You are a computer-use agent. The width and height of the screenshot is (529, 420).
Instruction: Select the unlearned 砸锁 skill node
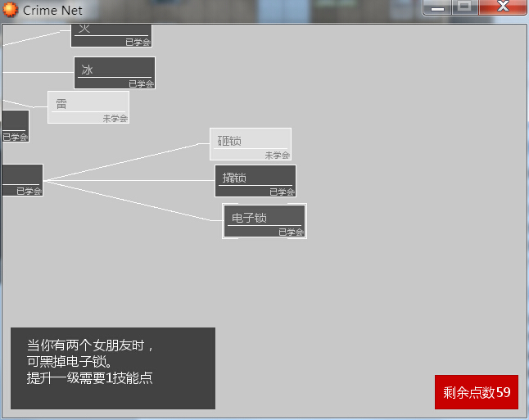tap(251, 144)
